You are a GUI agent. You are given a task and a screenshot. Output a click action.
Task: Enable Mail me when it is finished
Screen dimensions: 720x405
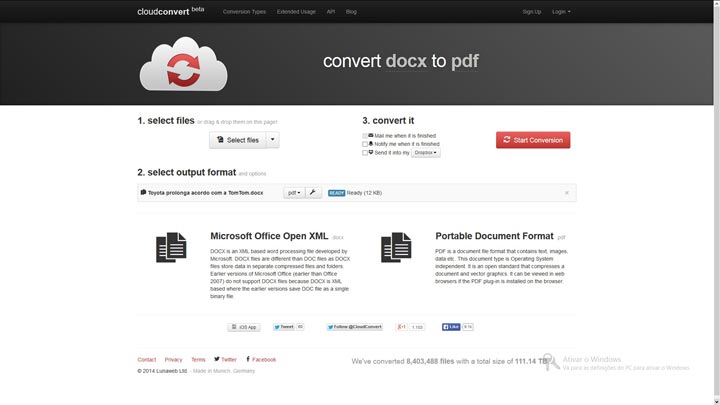(365, 136)
